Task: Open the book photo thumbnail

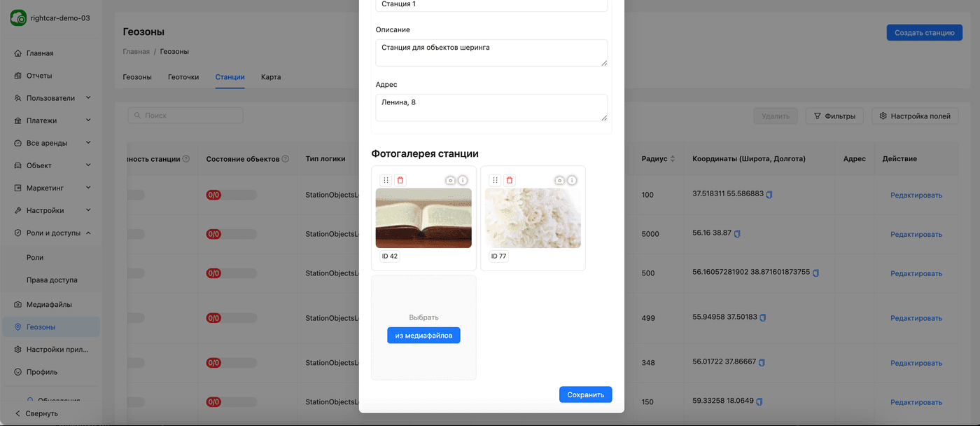Action: click(x=423, y=218)
